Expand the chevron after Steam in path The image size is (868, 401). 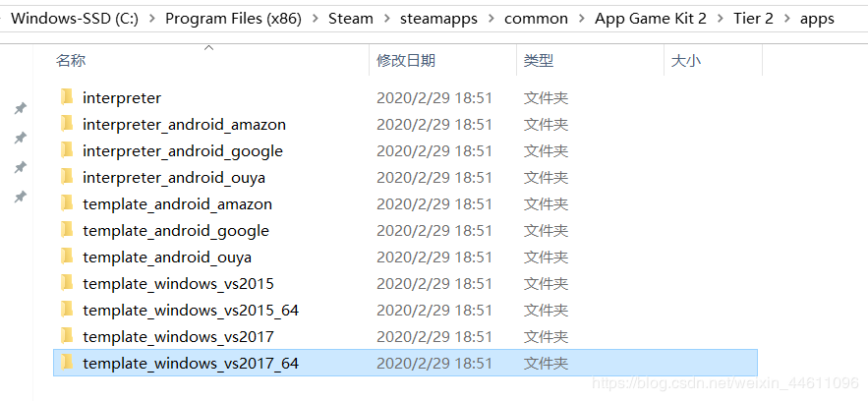click(x=385, y=19)
